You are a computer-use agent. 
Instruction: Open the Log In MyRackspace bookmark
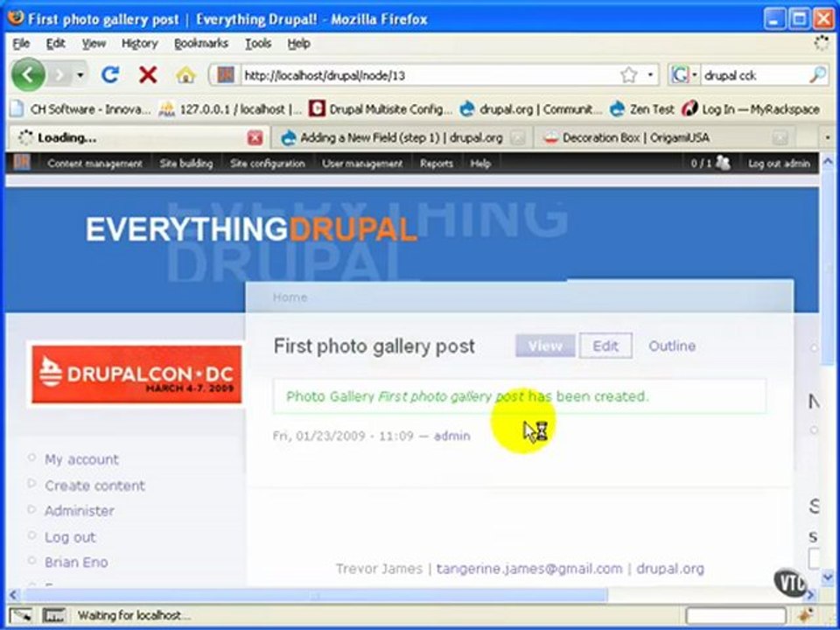750,109
